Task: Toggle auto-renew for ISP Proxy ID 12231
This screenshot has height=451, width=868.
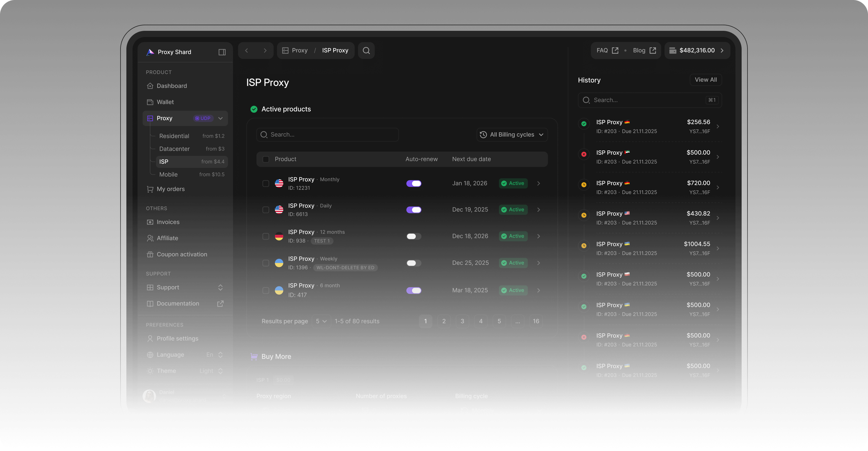Action: [x=413, y=183]
